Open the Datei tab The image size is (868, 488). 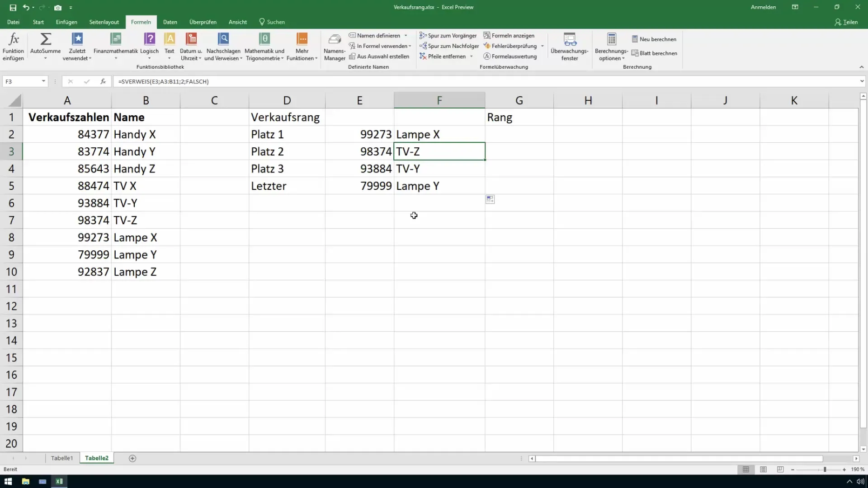[x=13, y=22]
